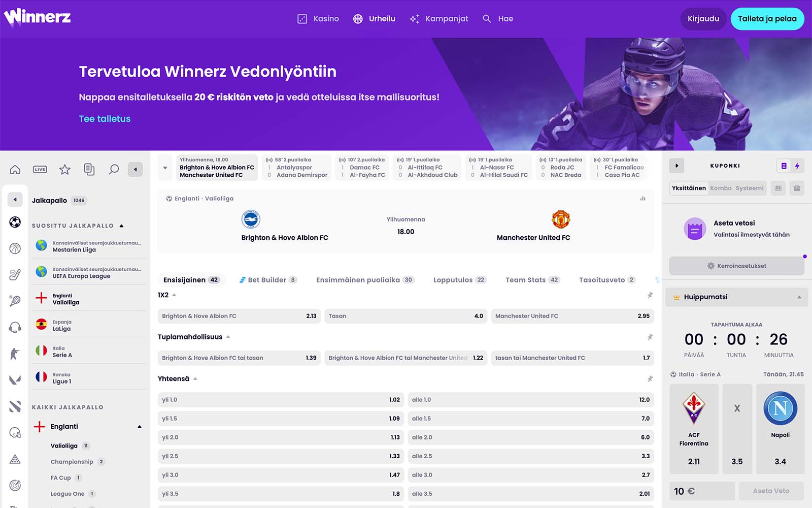Go to Kasino in top menu
This screenshot has height=508, width=812.
(x=318, y=19)
